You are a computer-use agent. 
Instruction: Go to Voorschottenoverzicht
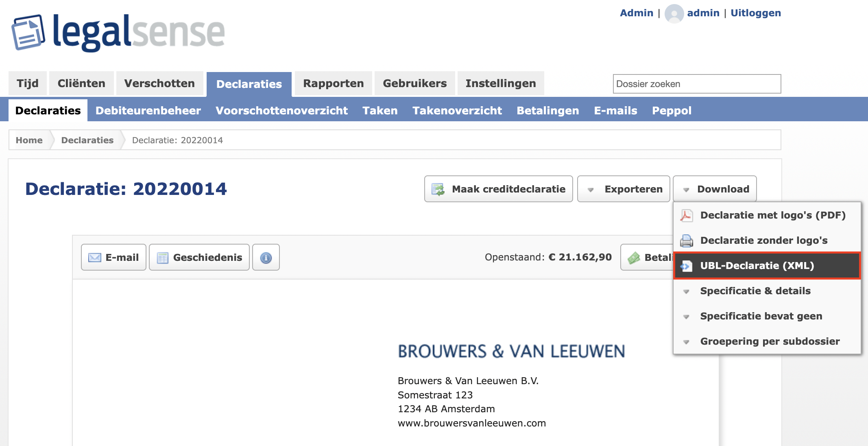click(281, 111)
